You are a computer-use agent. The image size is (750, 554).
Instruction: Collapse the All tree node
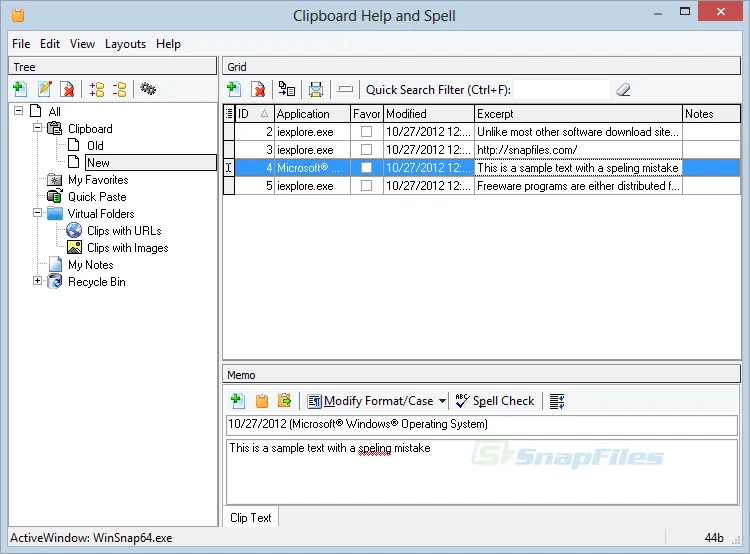point(19,111)
